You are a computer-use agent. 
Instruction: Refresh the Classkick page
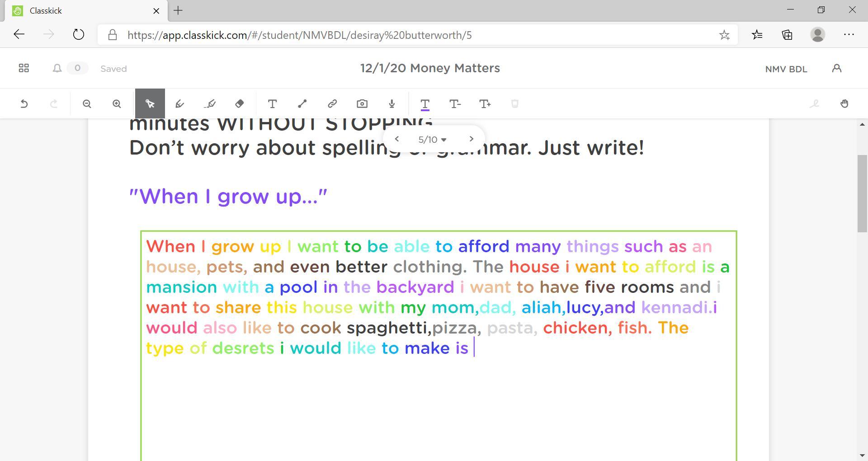(79, 35)
